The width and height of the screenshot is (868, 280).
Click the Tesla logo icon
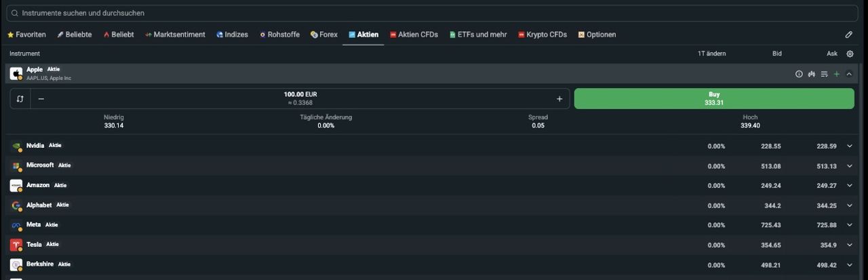[x=16, y=245]
